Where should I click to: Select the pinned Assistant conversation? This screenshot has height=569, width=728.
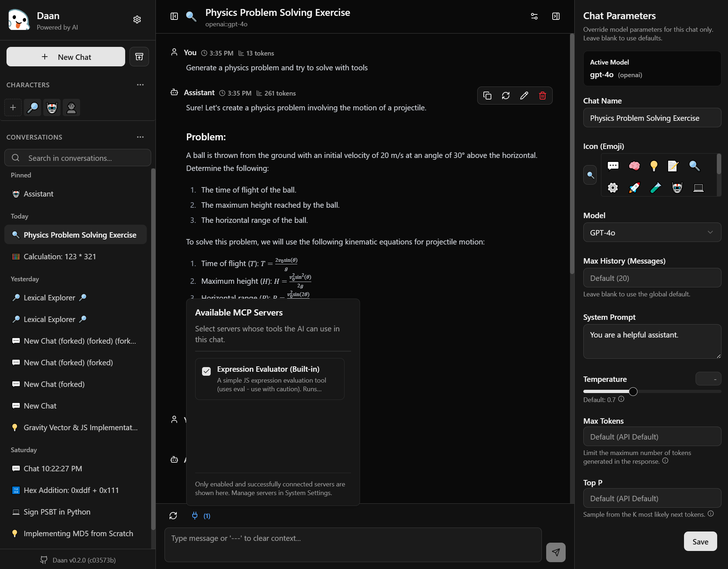[39, 194]
